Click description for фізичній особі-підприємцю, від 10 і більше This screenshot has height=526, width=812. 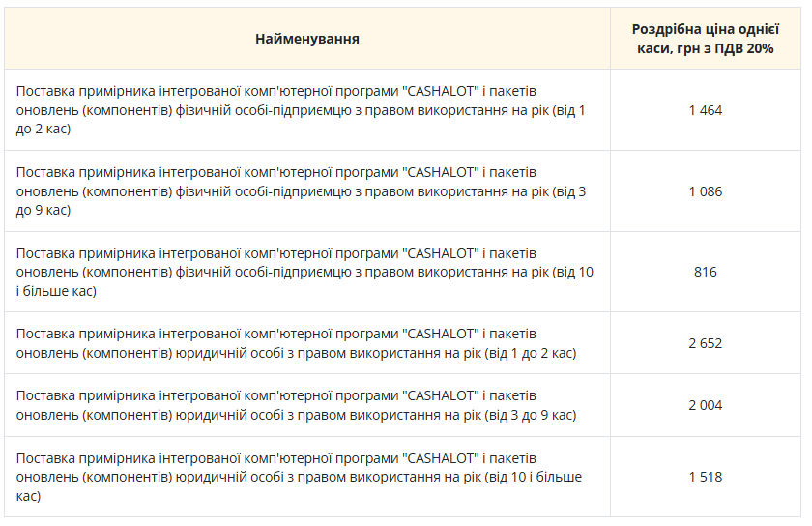tap(300, 272)
